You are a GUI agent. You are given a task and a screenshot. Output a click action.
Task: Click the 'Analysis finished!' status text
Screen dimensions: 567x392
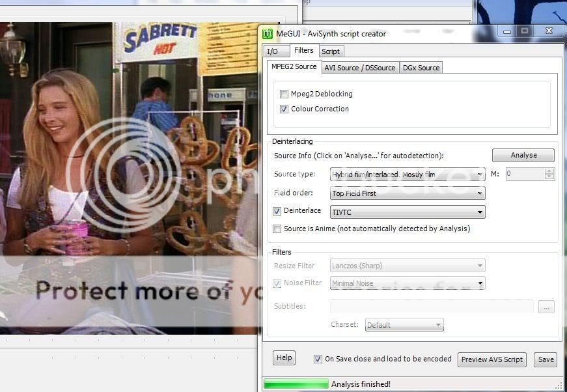coord(361,384)
